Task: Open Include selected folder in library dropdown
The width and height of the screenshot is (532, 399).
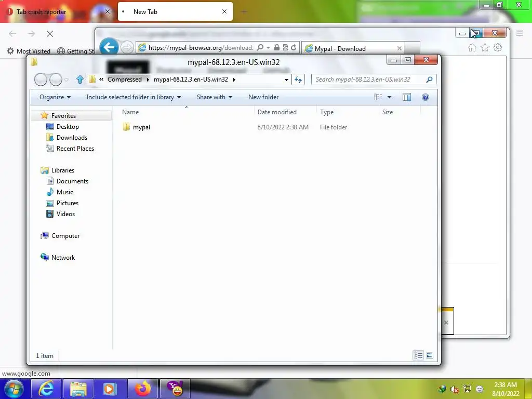Action: (134, 97)
